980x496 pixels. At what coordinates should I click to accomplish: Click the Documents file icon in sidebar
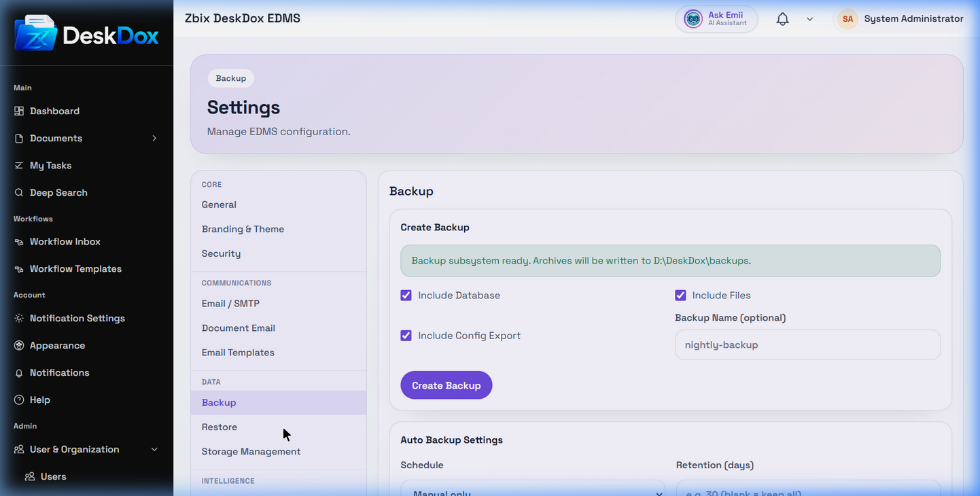(x=19, y=138)
